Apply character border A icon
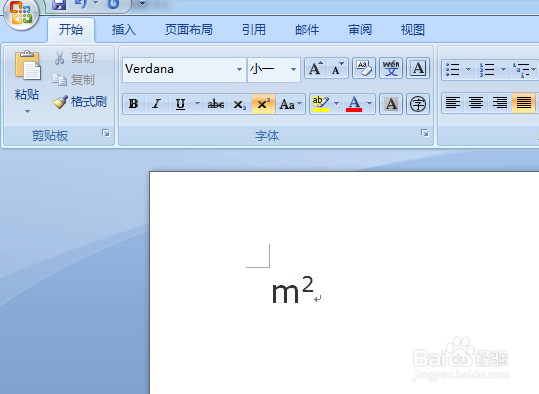Screen dimensions: 539x394 pyautogui.click(x=418, y=68)
